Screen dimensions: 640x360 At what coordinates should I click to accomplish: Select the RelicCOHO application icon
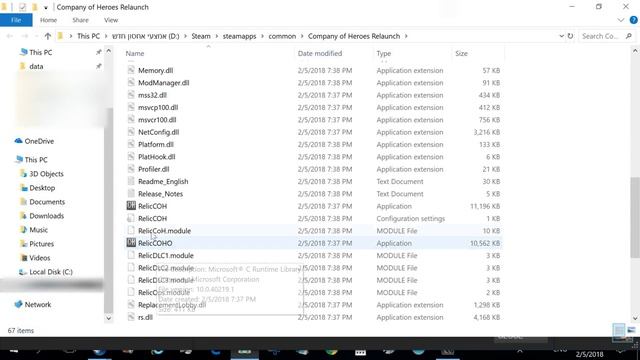[x=131, y=243]
